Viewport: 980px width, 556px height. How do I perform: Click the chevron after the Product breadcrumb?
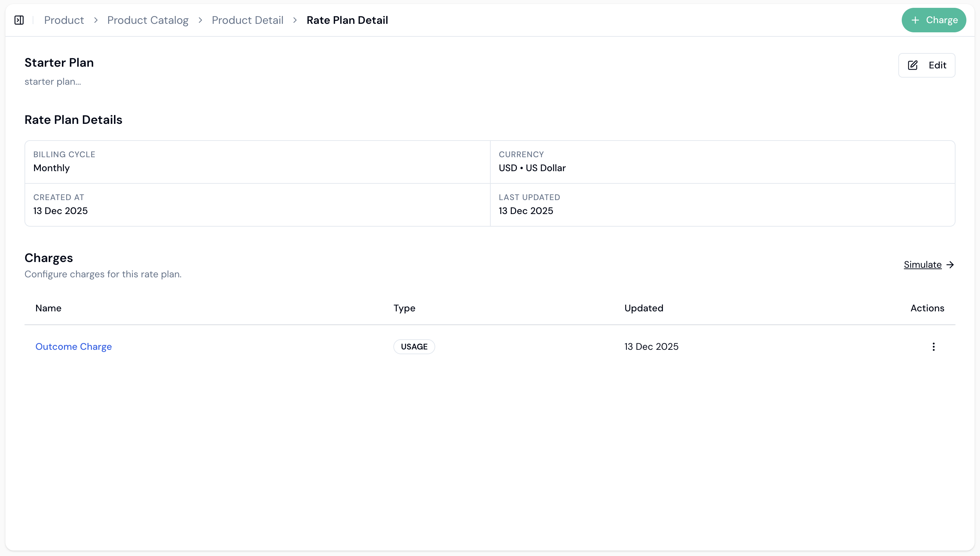pyautogui.click(x=96, y=20)
